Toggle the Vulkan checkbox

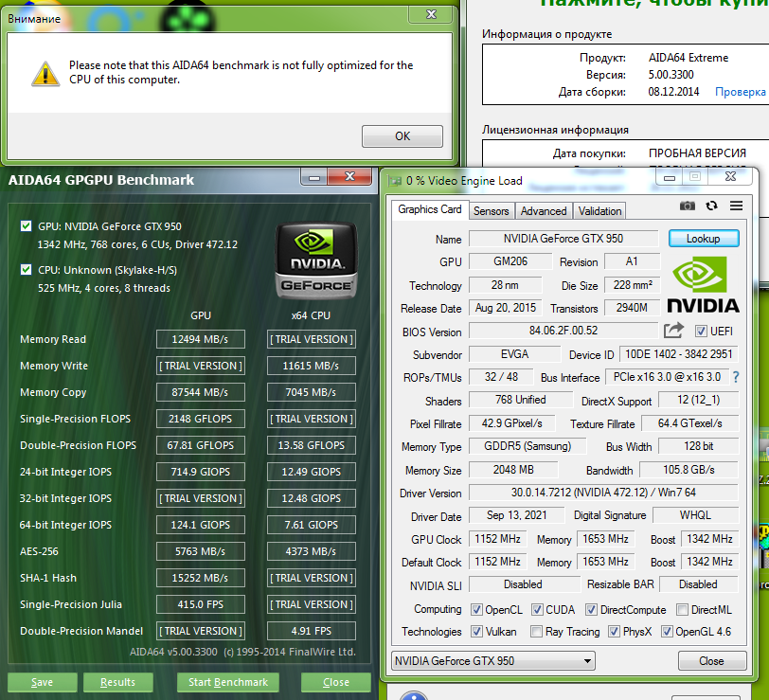(476, 631)
